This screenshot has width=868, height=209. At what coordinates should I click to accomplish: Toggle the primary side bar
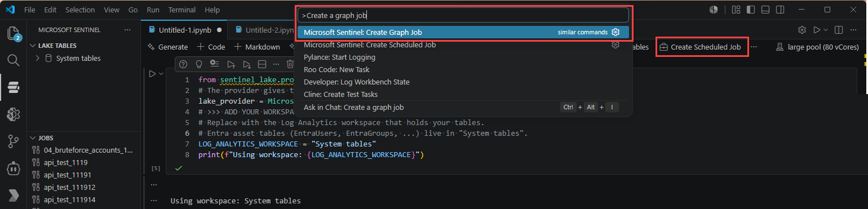click(750, 10)
